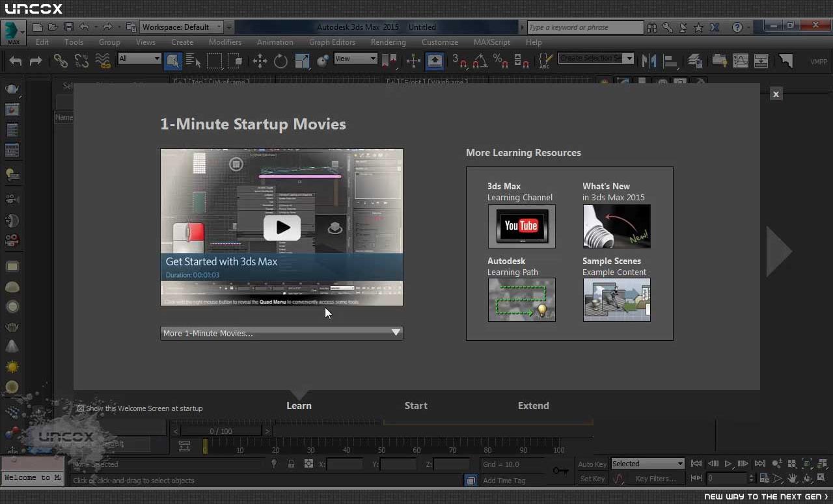The height and width of the screenshot is (504, 833).
Task: Toggle Show this Welcome Screen at startup
Action: 81,408
